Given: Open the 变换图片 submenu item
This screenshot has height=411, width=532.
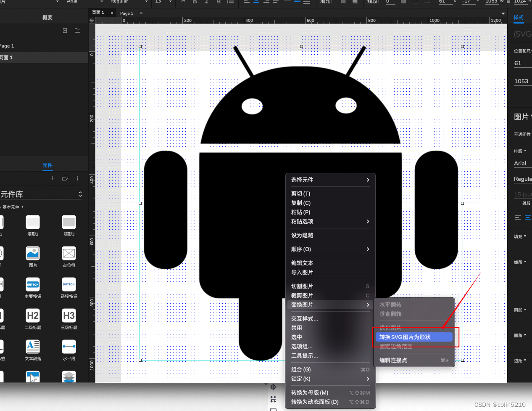Looking at the screenshot, I should tap(330, 305).
